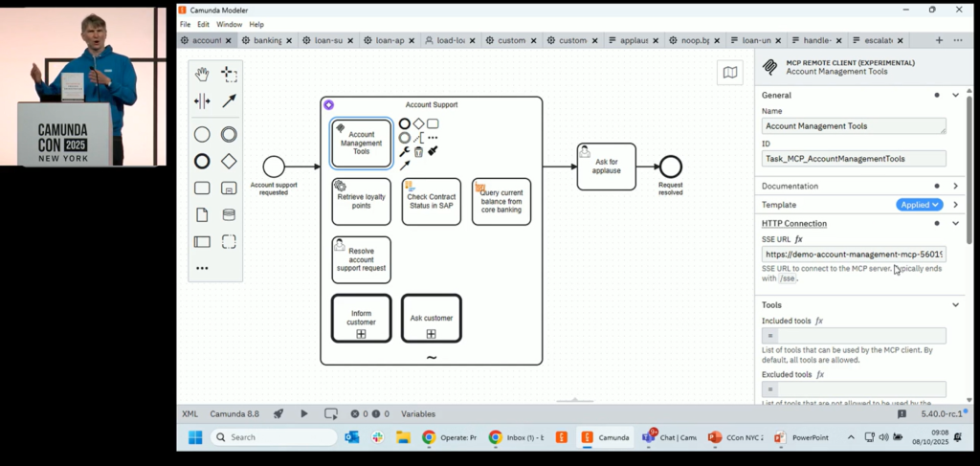Image resolution: width=980 pixels, height=466 pixels.
Task: Open Variables panel in status bar
Action: coord(417,413)
